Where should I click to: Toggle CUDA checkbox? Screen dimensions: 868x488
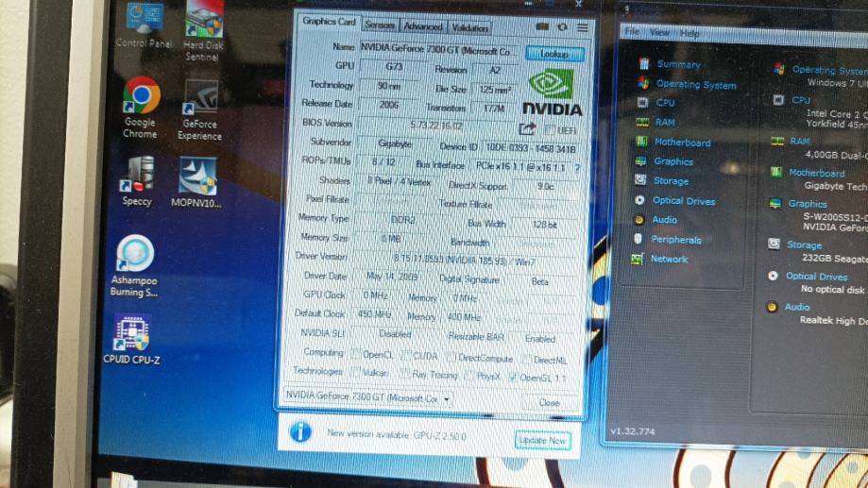407,356
